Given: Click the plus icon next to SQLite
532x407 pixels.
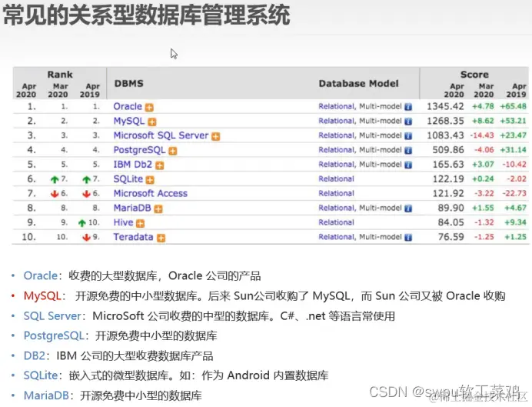Looking at the screenshot, I should click(150, 180).
